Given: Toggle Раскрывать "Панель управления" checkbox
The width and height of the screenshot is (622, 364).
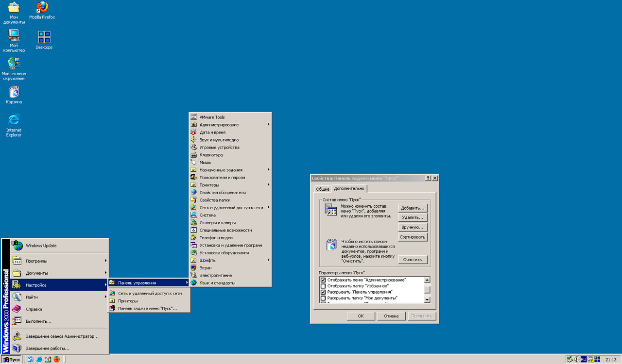Looking at the screenshot, I should 323,292.
